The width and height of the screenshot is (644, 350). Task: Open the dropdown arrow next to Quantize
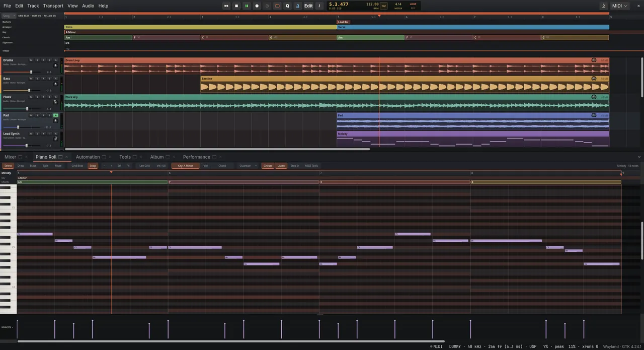[256, 166]
